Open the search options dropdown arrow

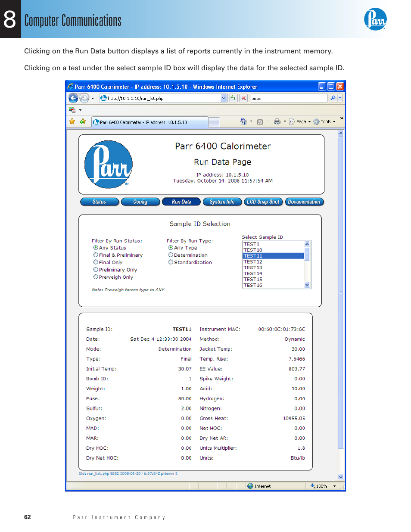point(339,98)
